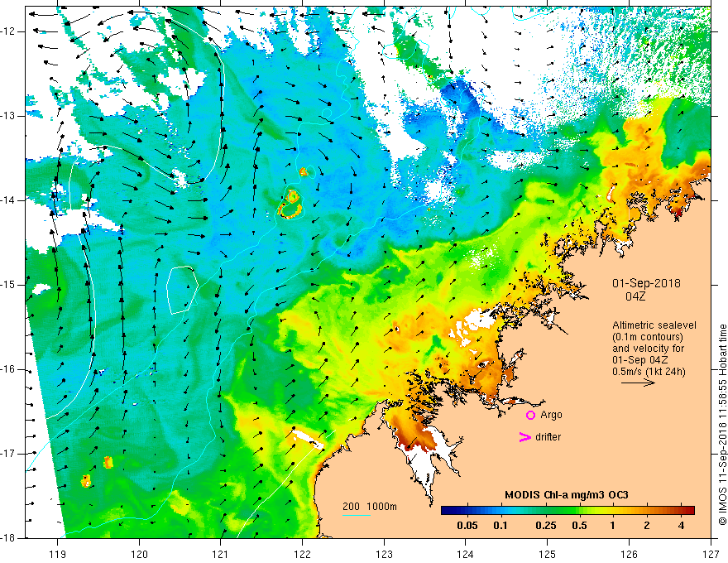Click the latitude axis label '-14'
This screenshot has height=563, width=728.
[8, 200]
